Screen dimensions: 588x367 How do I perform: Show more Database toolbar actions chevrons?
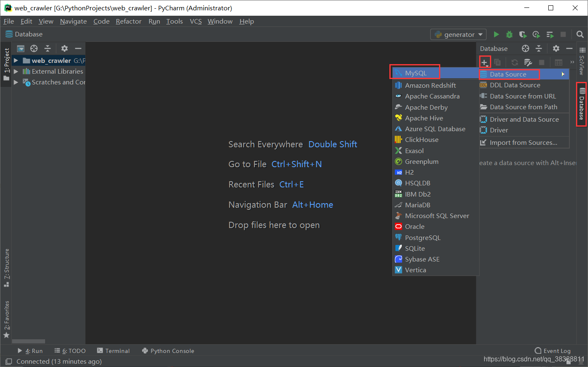coord(572,62)
